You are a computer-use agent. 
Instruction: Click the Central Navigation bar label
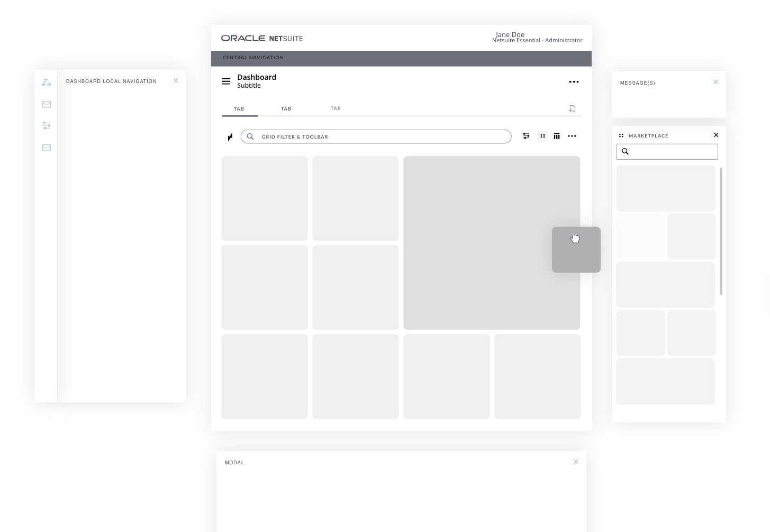tap(253, 58)
